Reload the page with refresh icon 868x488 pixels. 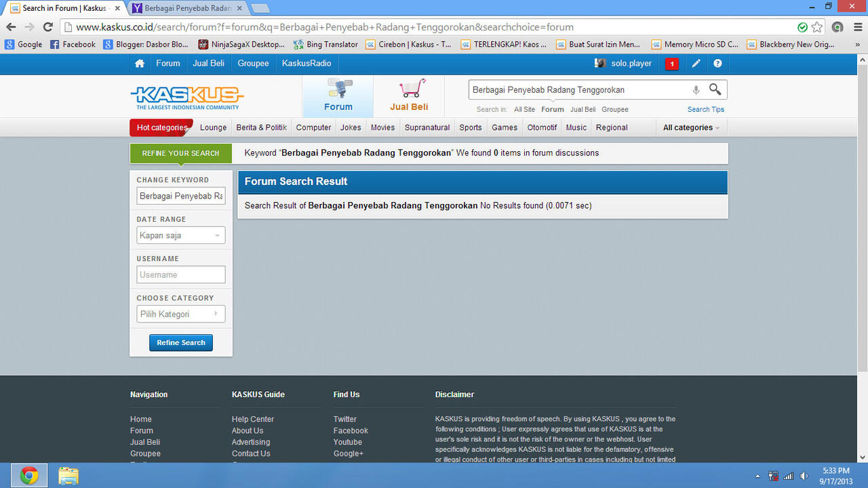click(47, 27)
